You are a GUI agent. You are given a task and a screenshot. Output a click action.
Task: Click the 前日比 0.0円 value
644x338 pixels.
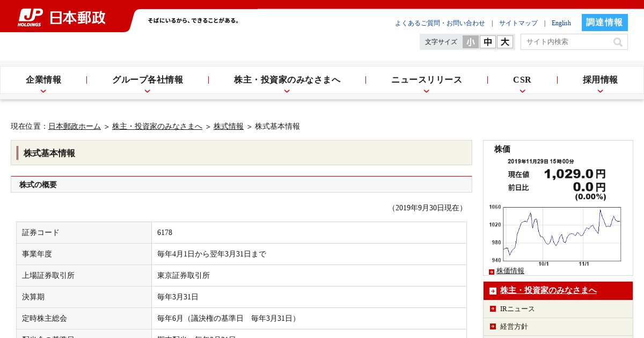pos(589,187)
